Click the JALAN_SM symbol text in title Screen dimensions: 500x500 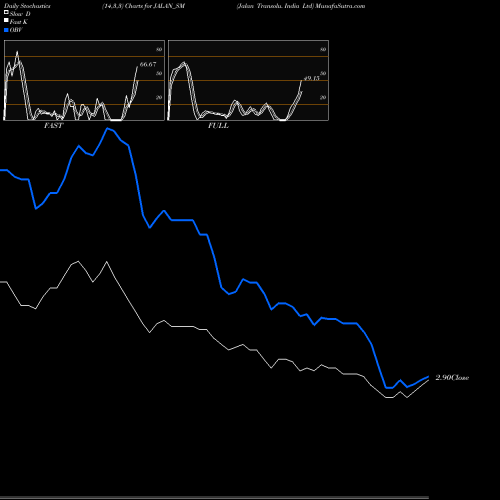pyautogui.click(x=169, y=6)
